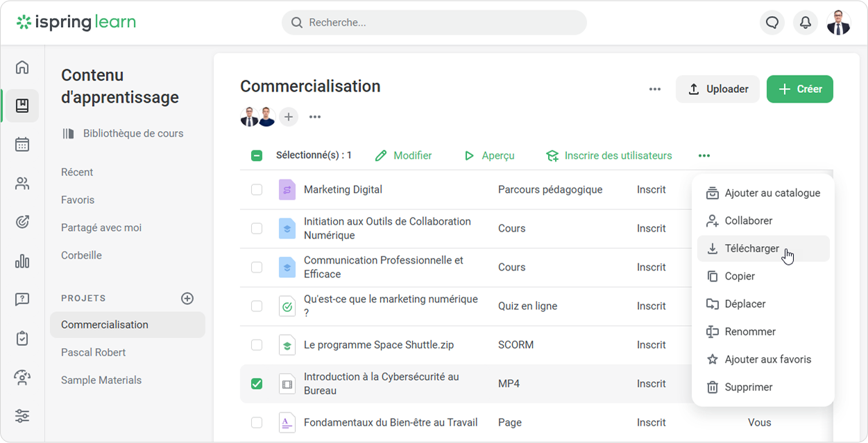Add new project with plus icon

pos(187,299)
